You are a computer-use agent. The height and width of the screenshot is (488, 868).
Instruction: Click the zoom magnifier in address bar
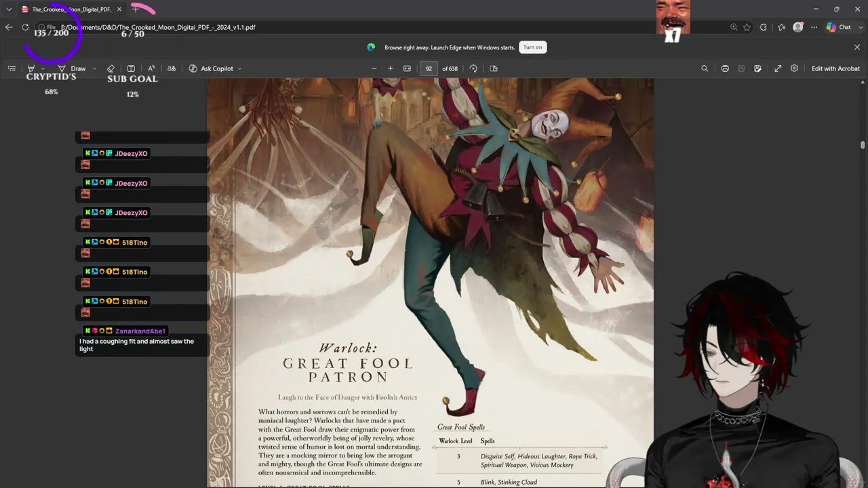pos(734,27)
